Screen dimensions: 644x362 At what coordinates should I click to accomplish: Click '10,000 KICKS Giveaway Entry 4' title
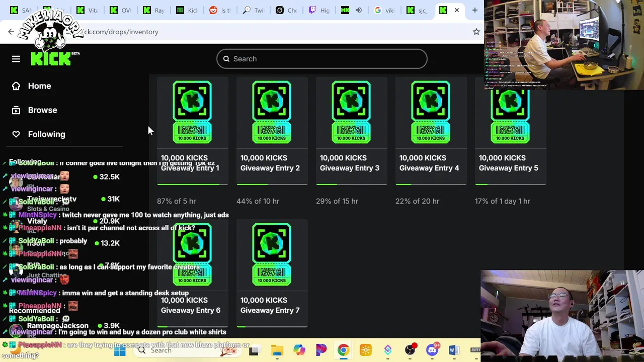point(429,163)
